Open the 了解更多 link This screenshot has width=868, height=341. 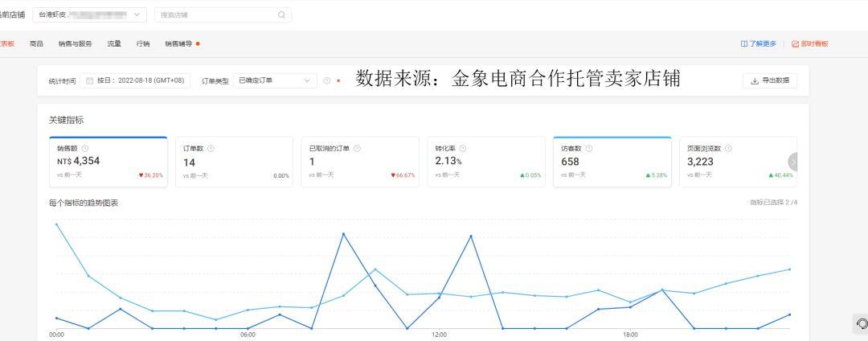(758, 43)
